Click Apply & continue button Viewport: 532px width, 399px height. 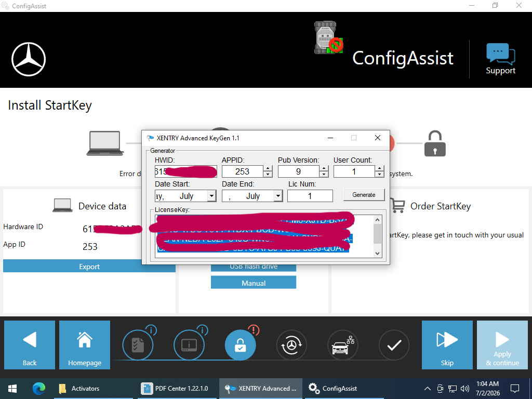click(x=502, y=345)
